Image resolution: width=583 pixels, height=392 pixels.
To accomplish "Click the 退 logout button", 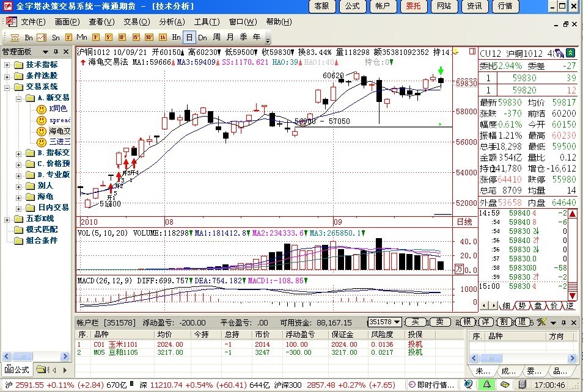I will point(521,322).
